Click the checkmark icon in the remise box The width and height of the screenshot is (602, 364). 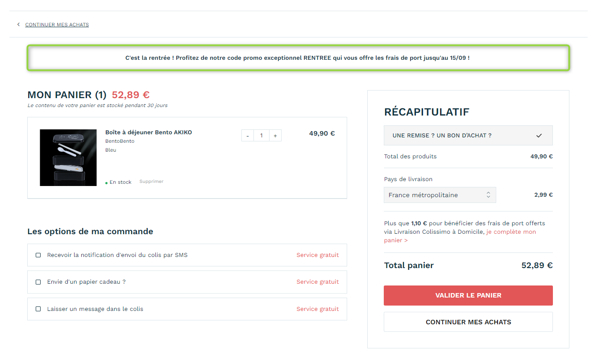click(x=539, y=136)
